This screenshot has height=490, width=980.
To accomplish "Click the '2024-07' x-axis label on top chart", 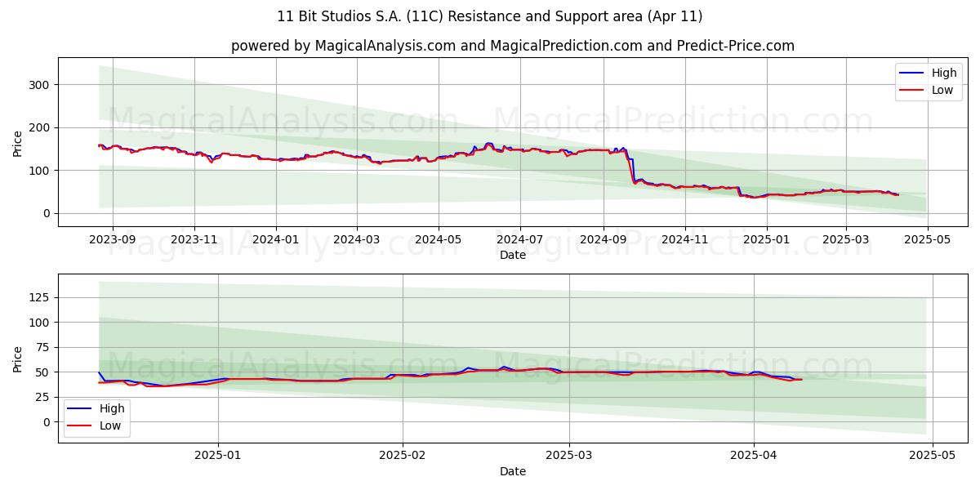I will pyautogui.click(x=520, y=239).
